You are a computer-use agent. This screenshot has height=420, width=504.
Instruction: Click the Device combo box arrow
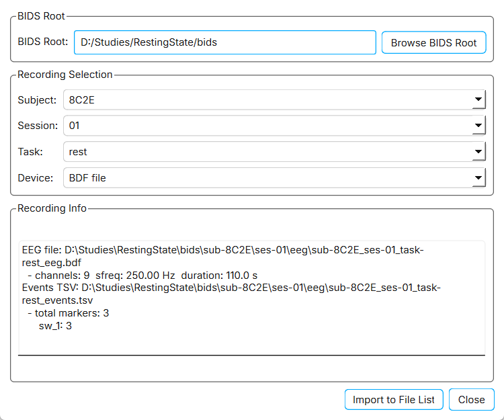pos(478,177)
